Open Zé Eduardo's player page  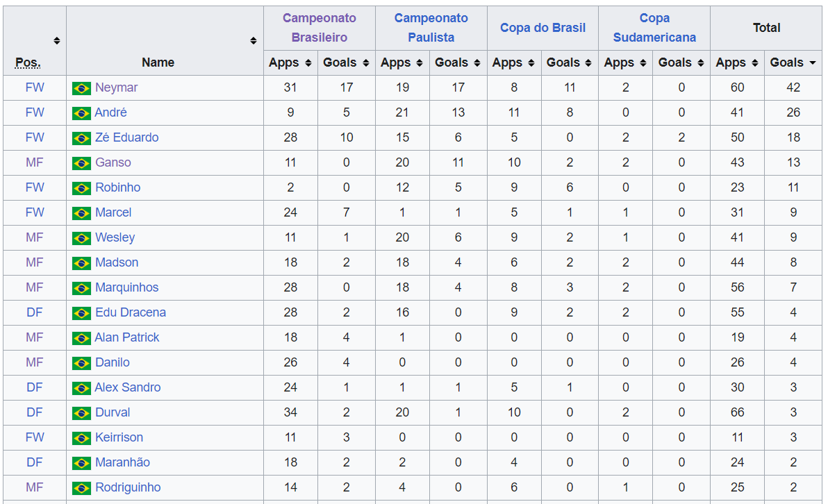coord(127,137)
